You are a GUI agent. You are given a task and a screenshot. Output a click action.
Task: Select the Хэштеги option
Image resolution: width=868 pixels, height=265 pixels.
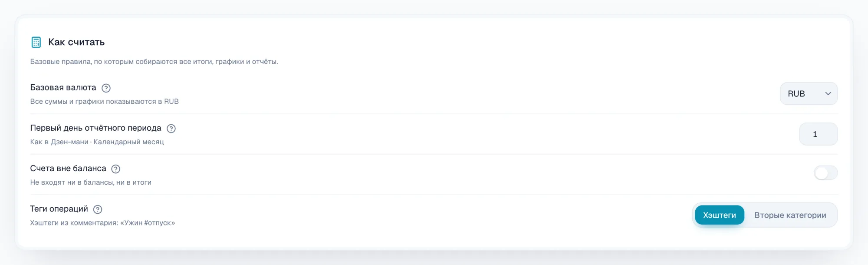(719, 215)
